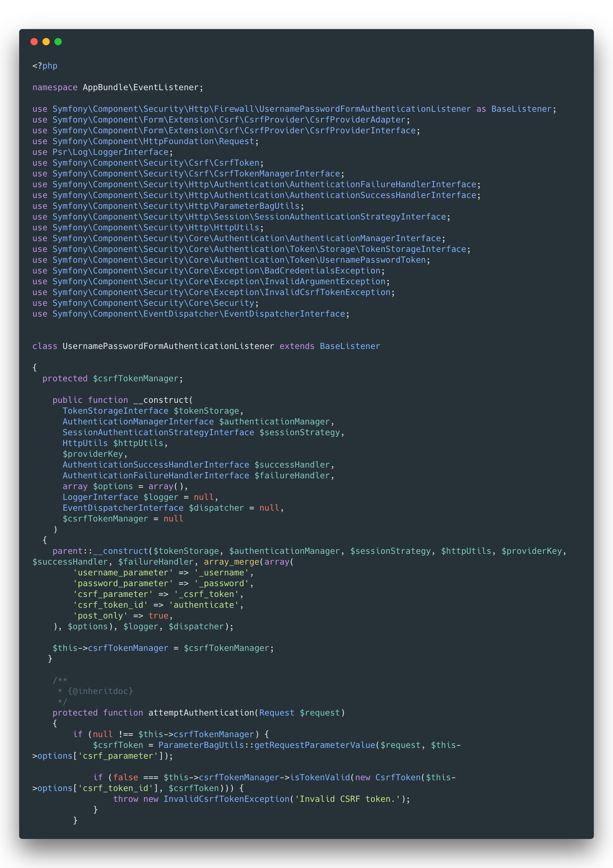Click 'protected $csrfTokenManager;' property declaration
Screen dimensions: 613x868
pyautogui.click(x=113, y=378)
